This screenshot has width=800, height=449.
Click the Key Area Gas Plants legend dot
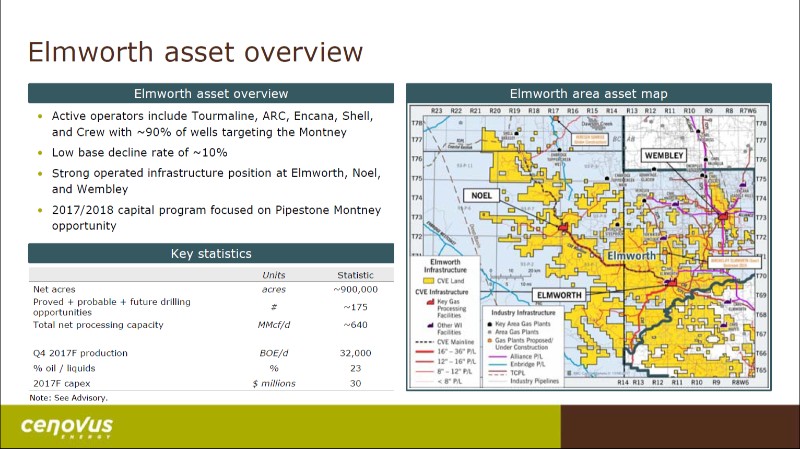[490, 324]
